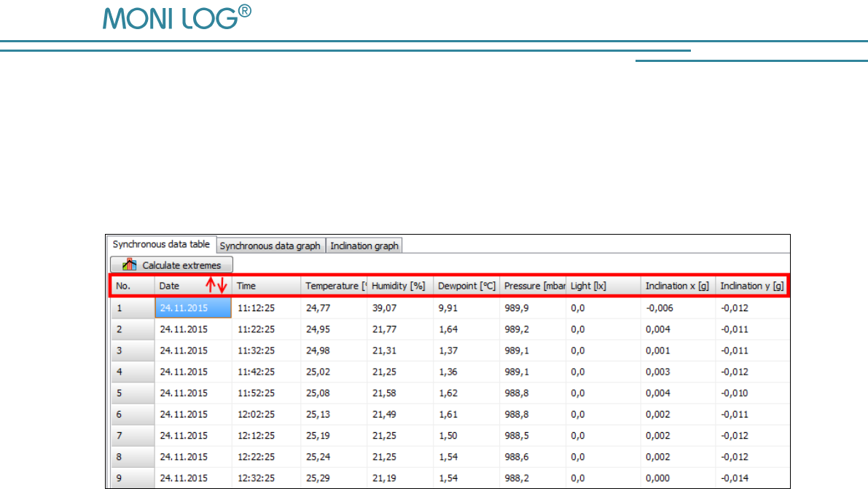Select humidity value 21,77
The height and width of the screenshot is (489, 868).
(x=384, y=329)
